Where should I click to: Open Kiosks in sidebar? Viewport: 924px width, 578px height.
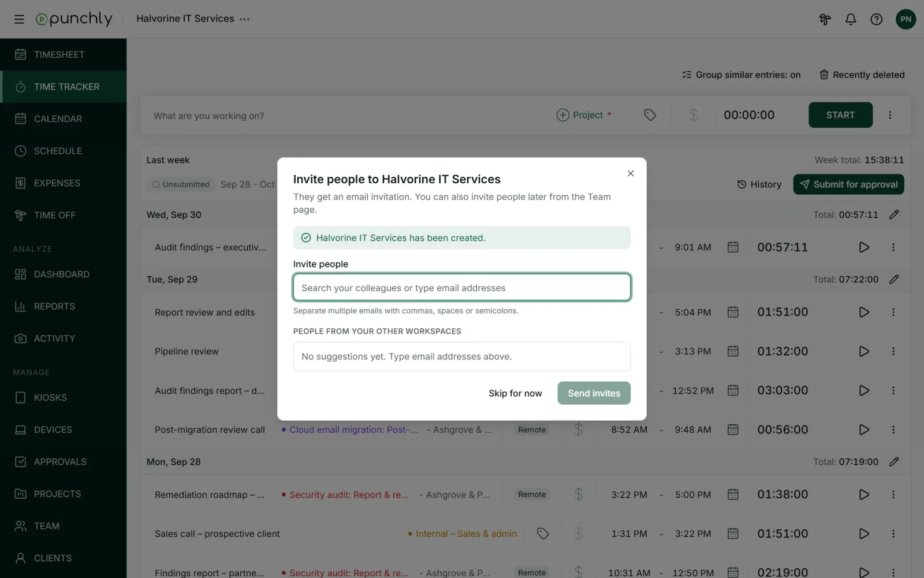63,398
